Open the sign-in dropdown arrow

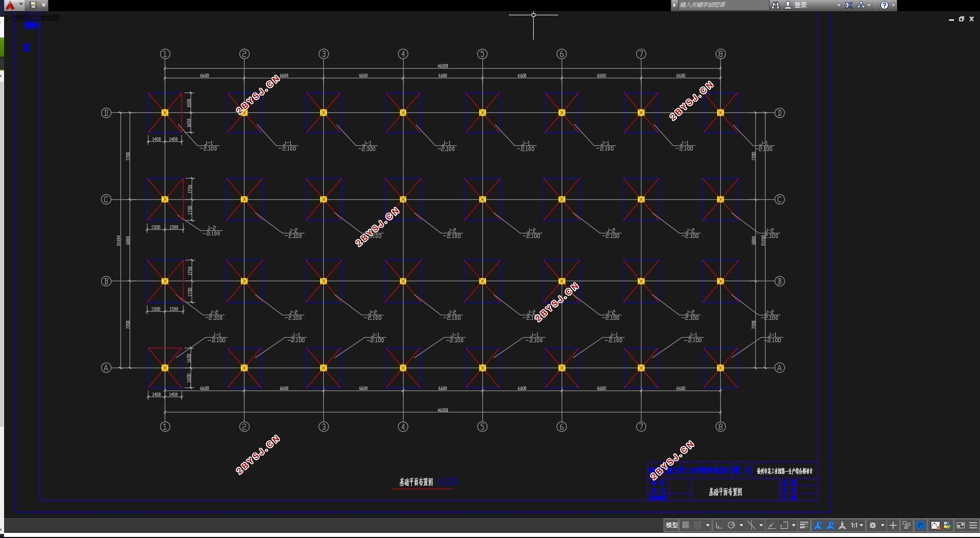[x=839, y=5]
